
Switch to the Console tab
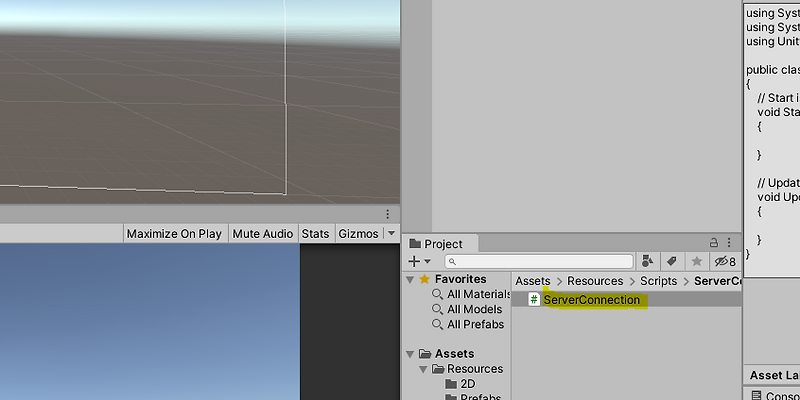pos(777,395)
